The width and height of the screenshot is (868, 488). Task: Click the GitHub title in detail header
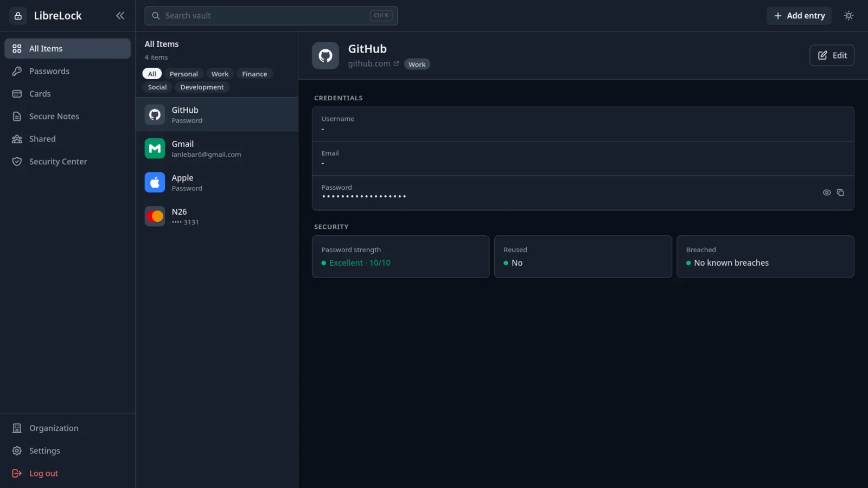click(x=367, y=49)
